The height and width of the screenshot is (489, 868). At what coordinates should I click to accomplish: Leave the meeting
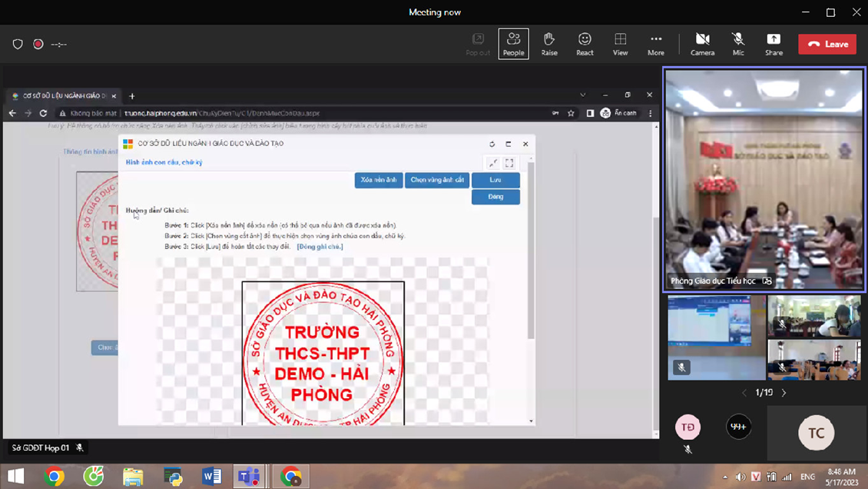coord(827,45)
